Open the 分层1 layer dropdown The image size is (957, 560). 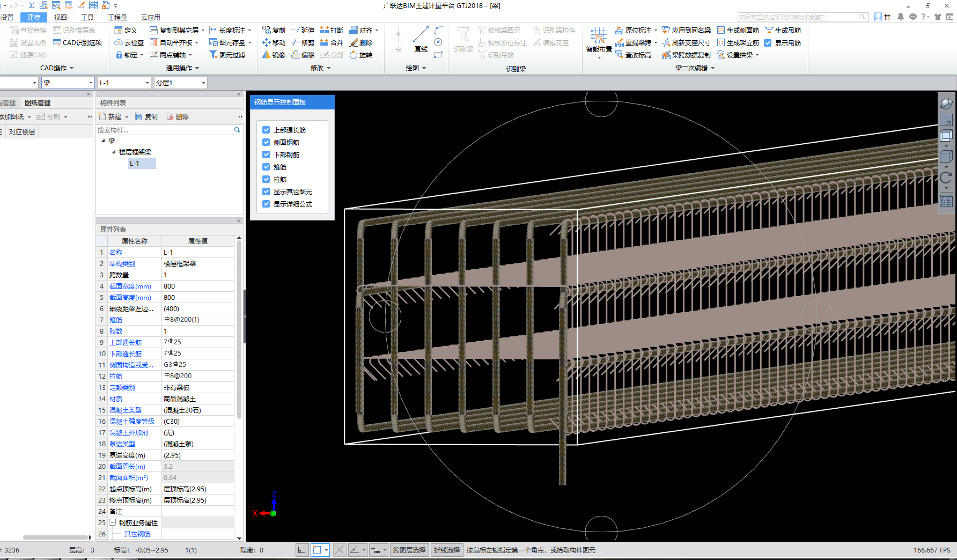pyautogui.click(x=203, y=83)
